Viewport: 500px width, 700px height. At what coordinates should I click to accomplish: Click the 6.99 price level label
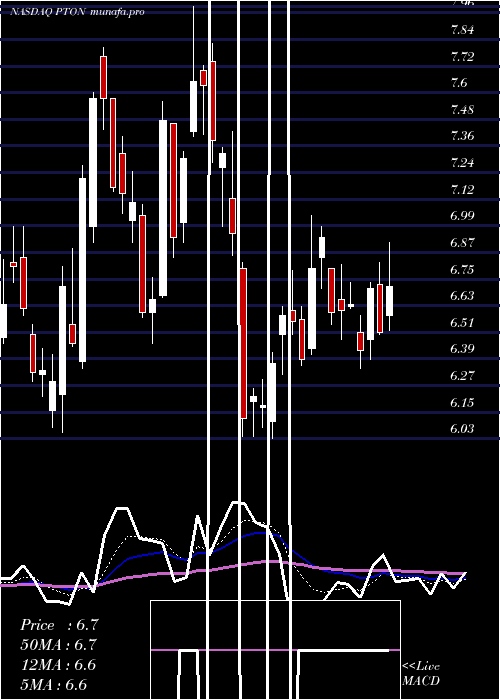coord(462,216)
